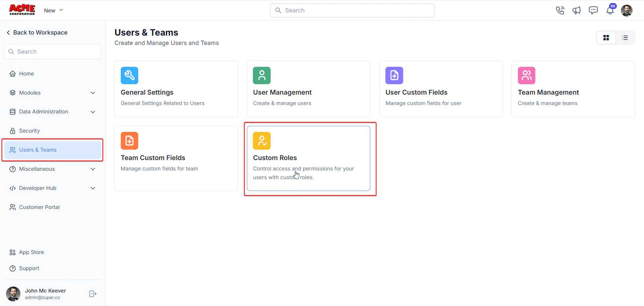
Task: Click the App Store grid icon
Action: click(x=13, y=252)
